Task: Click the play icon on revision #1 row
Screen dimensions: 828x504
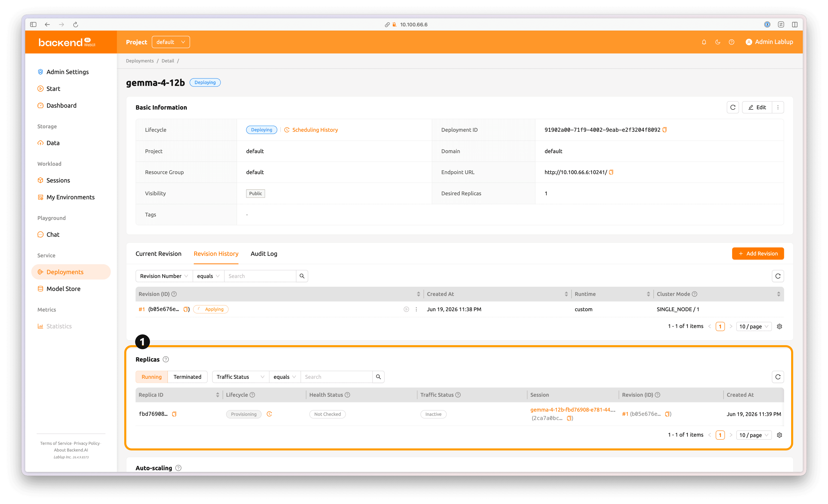Action: click(x=406, y=310)
